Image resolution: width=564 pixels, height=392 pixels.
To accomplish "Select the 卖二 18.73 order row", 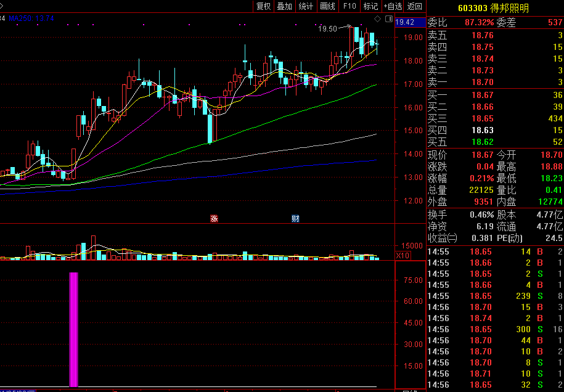I will [x=495, y=70].
